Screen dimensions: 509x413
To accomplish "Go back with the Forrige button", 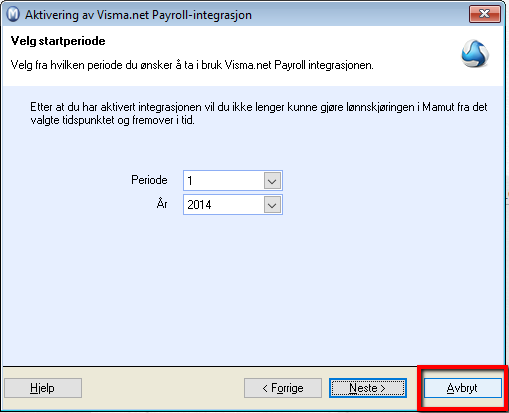I will coord(283,388).
